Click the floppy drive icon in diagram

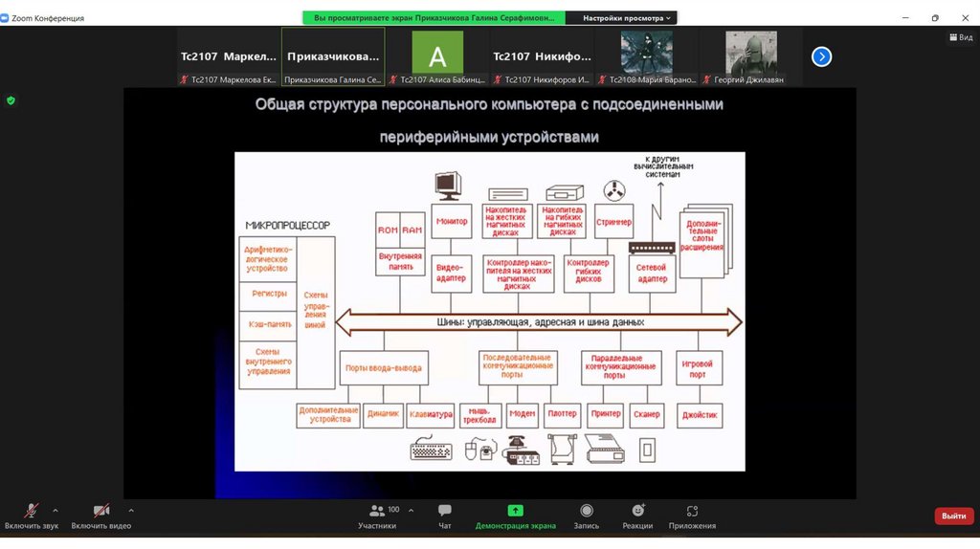tap(565, 192)
